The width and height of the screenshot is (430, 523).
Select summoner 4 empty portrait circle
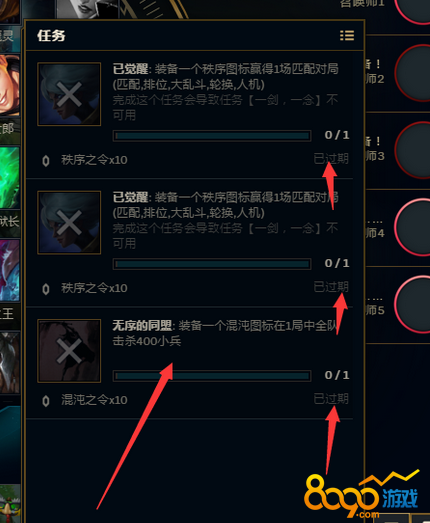tap(413, 227)
